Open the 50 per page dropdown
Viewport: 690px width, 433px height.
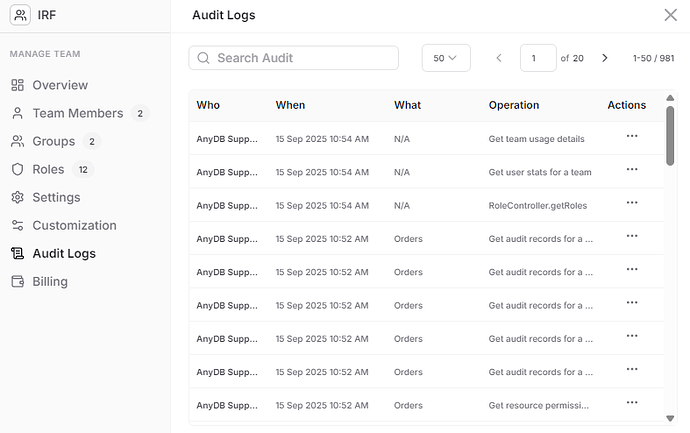pos(446,58)
